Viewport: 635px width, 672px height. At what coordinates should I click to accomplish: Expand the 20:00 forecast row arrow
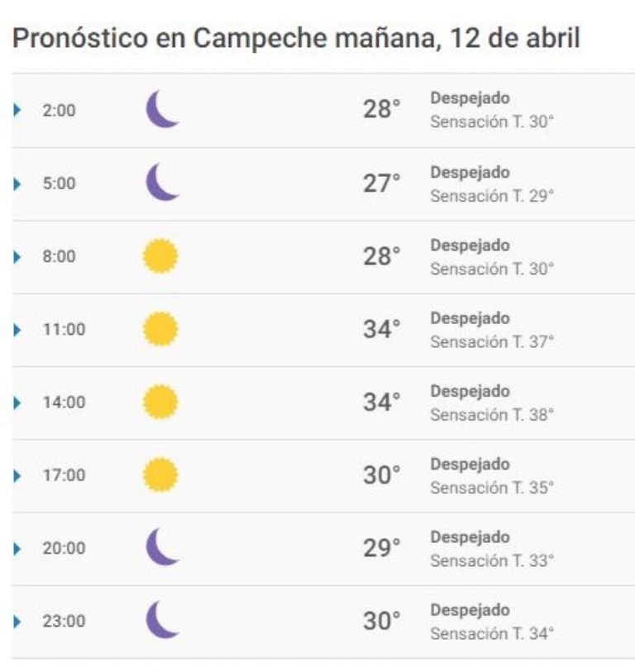pyautogui.click(x=17, y=549)
